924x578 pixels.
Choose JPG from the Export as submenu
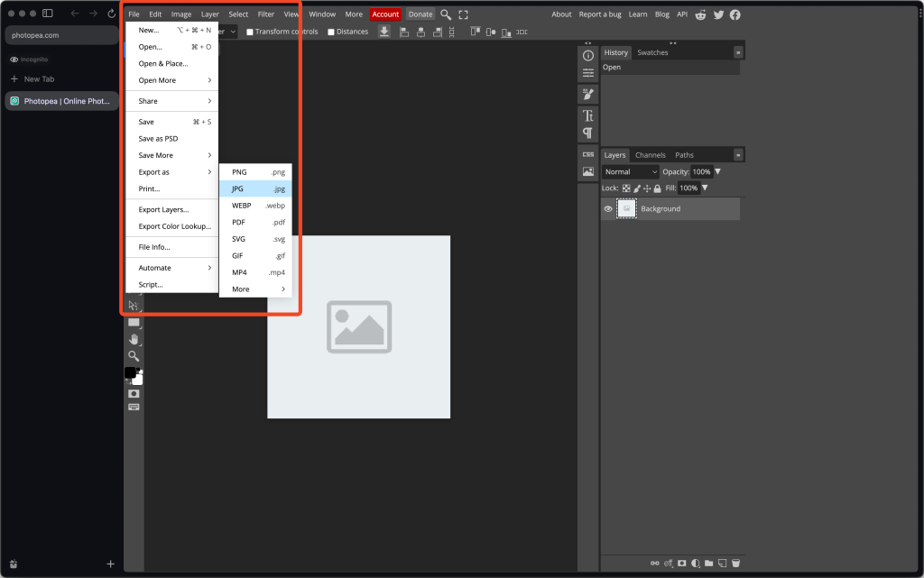(x=256, y=188)
